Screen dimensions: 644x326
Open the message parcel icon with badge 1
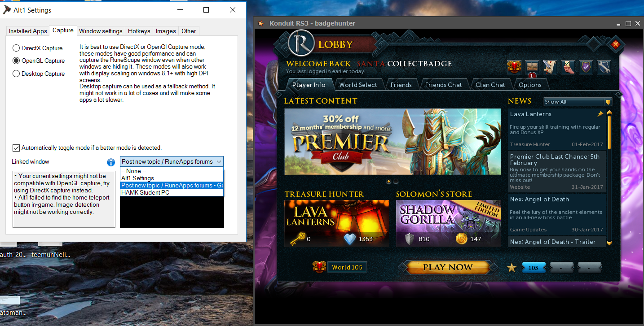click(532, 67)
